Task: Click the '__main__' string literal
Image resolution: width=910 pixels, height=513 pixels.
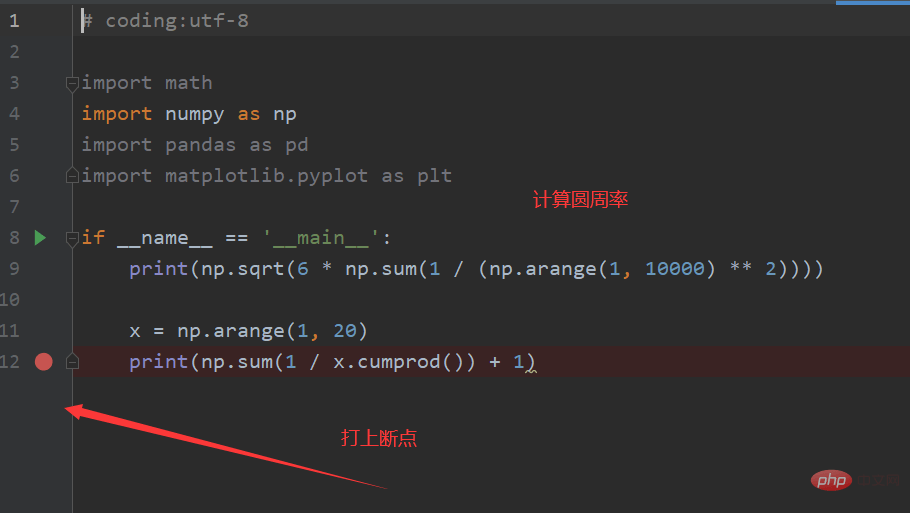Action: 320,238
